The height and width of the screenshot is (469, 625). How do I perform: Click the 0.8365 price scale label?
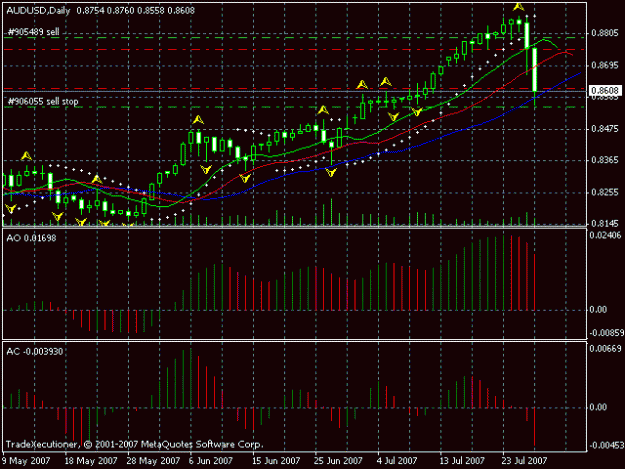605,160
